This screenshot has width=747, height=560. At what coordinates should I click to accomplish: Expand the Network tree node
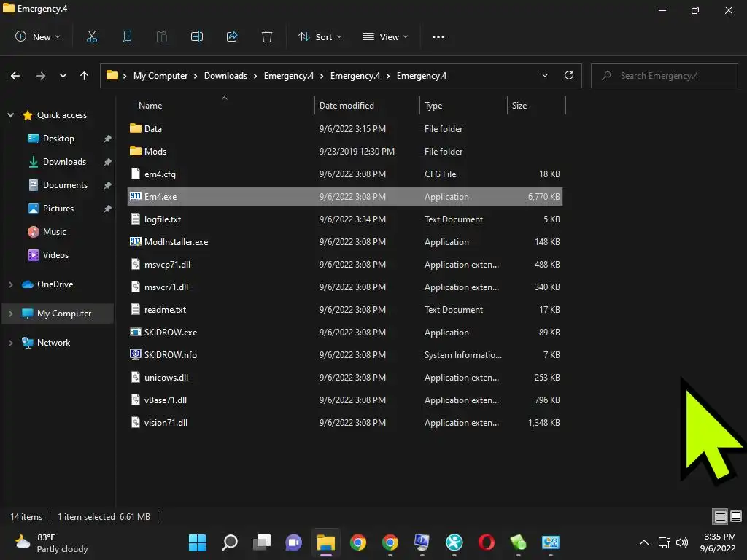tap(10, 343)
